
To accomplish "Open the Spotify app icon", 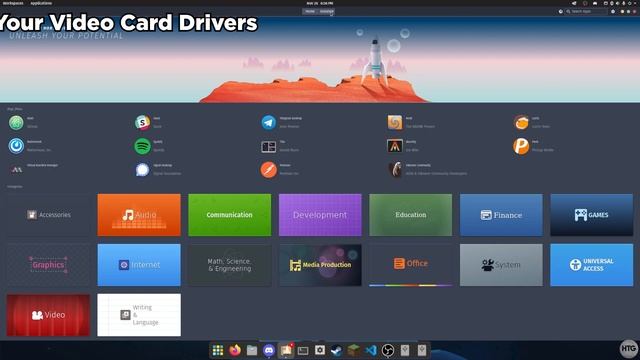I will 142,146.
